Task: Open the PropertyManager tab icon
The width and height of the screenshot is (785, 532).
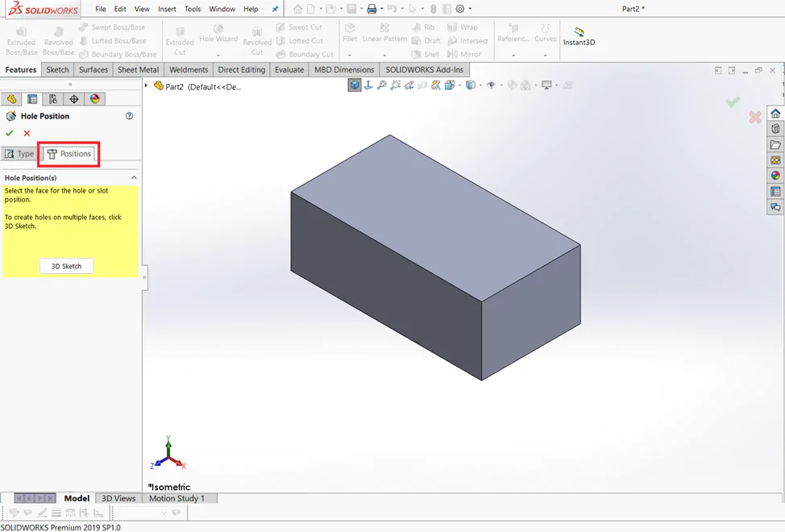Action: (32, 99)
